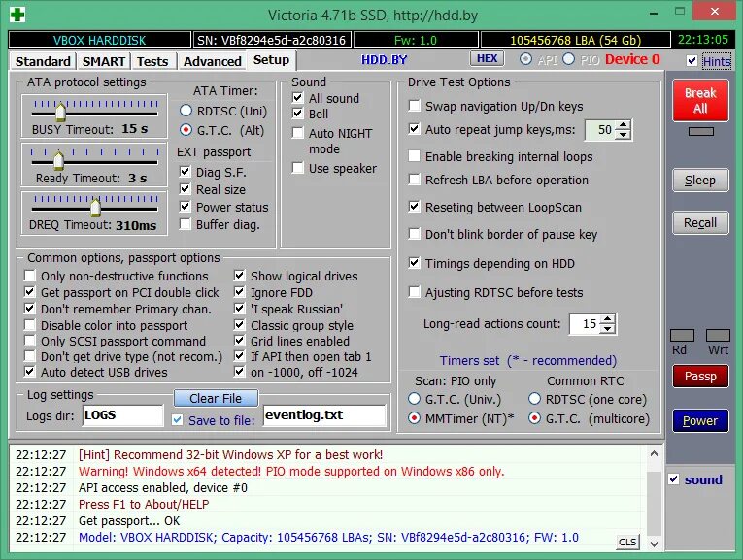Toggle Grid lines enabled checkbox

point(240,341)
